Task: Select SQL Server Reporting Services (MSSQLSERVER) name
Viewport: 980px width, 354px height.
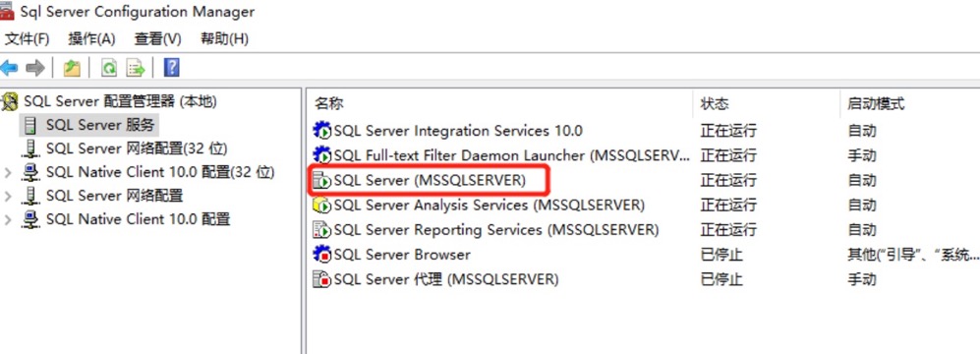Action: (x=496, y=229)
